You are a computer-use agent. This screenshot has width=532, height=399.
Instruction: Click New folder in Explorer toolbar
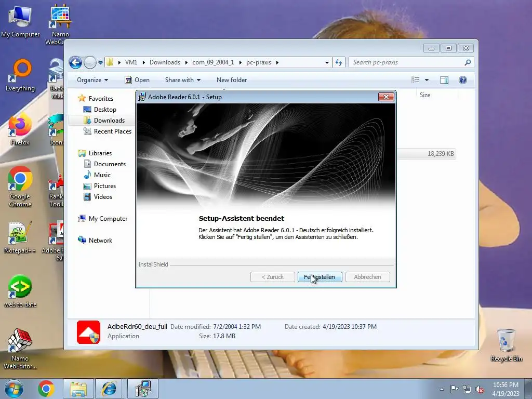(232, 80)
